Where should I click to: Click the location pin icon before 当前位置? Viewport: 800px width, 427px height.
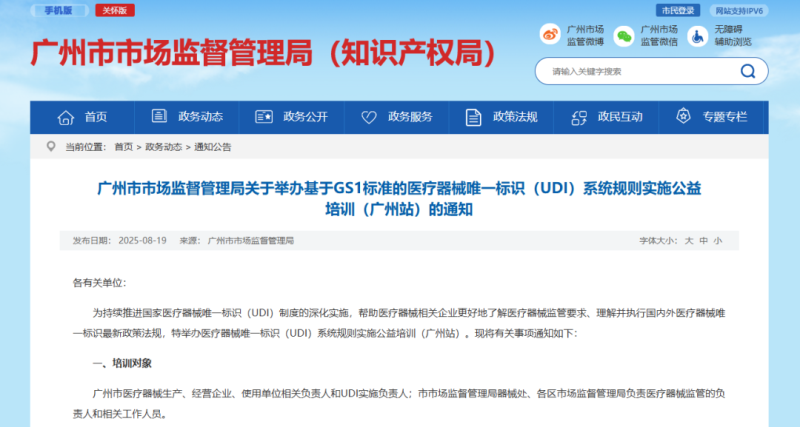pos(50,147)
